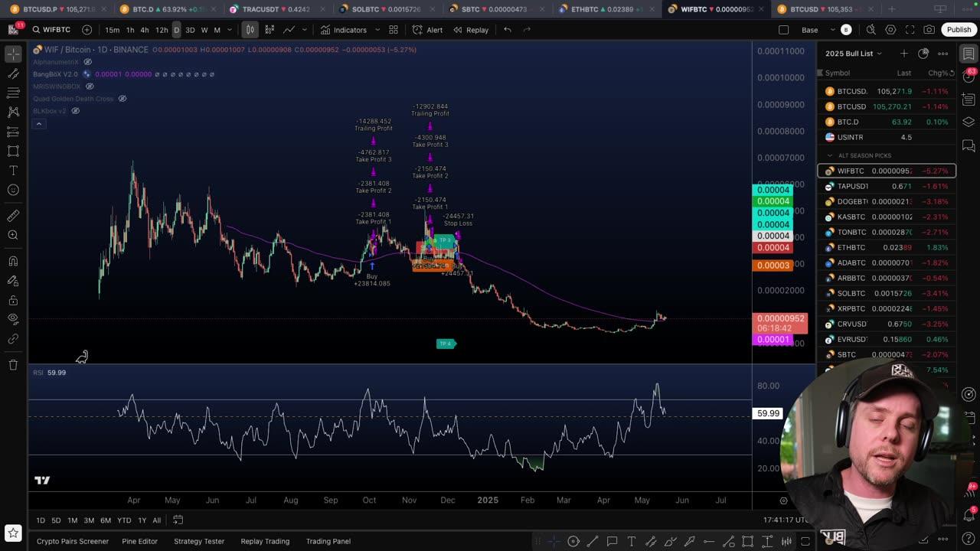This screenshot has height=551, width=980.
Task: Open the Crypto Pairs Screener tab
Action: 73,541
